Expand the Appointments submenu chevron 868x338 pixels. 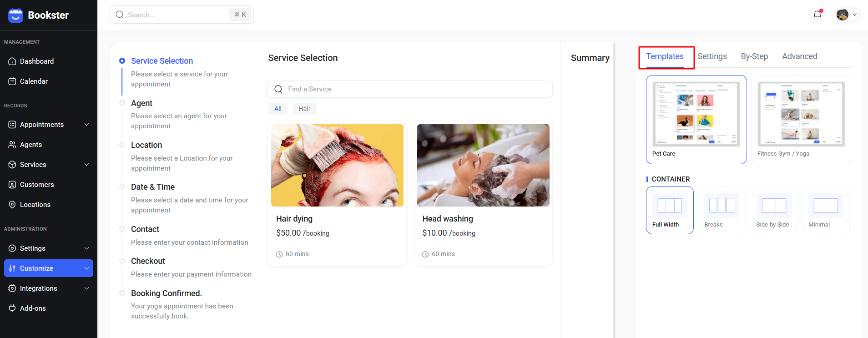(x=86, y=124)
